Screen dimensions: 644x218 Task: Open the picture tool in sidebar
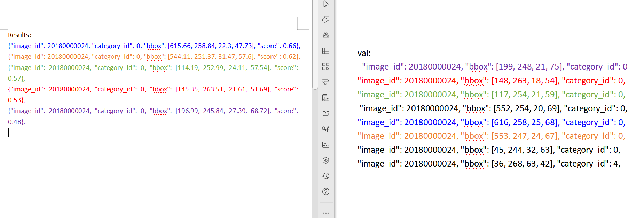point(326,145)
